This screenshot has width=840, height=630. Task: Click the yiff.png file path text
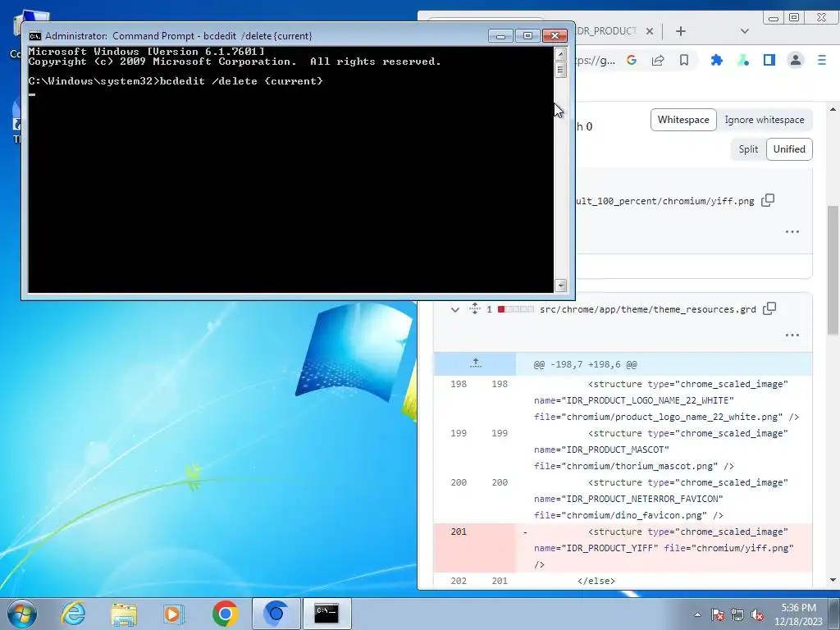[x=664, y=201]
